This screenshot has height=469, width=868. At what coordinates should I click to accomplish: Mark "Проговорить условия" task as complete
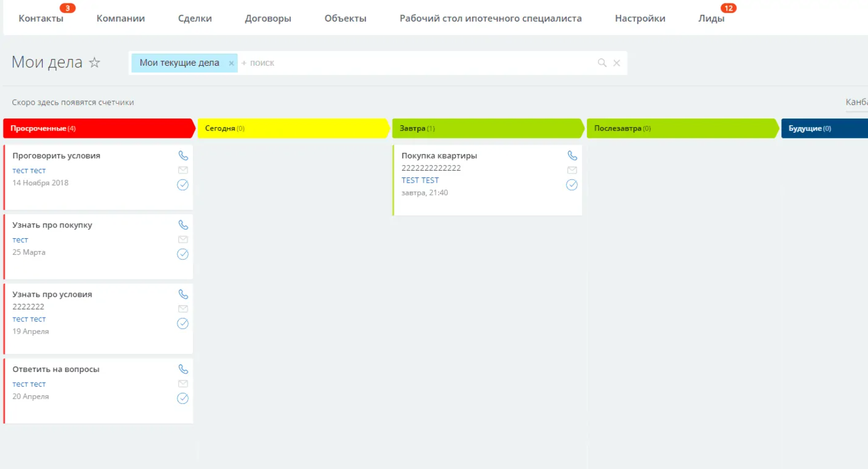pyautogui.click(x=183, y=185)
